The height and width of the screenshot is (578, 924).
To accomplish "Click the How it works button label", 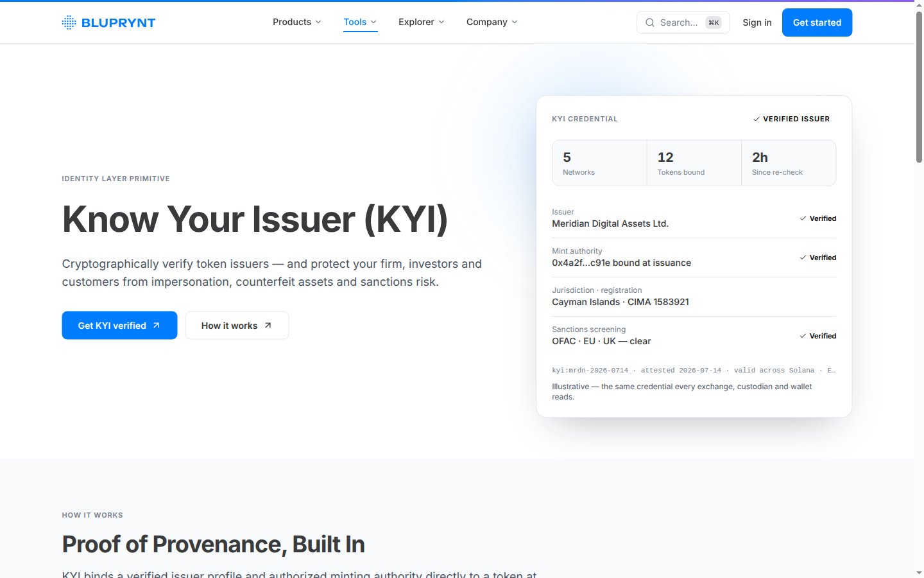I will tap(229, 326).
